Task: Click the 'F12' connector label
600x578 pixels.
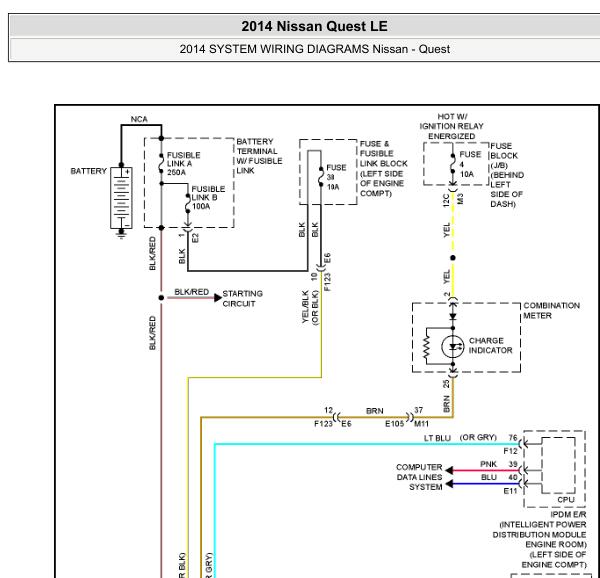Action: [x=510, y=451]
